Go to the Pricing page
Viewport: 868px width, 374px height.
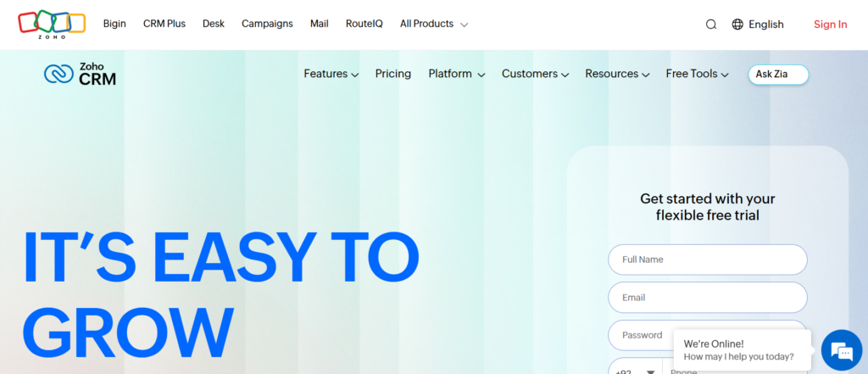pos(393,74)
